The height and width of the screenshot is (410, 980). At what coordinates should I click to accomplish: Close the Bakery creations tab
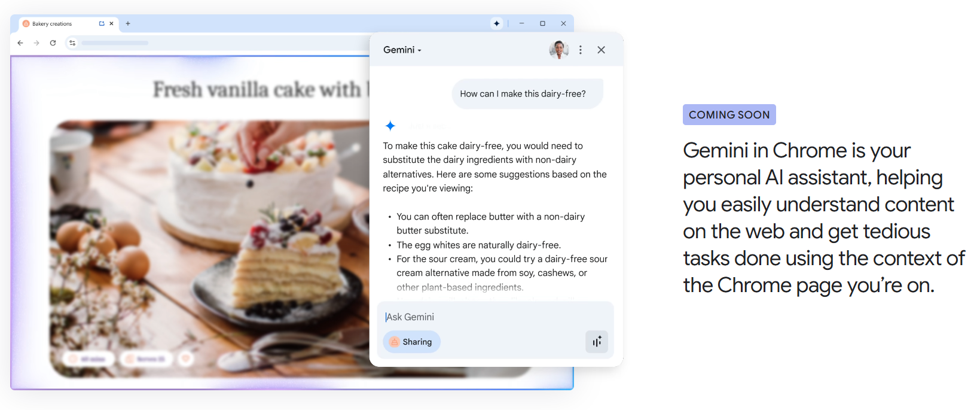coord(111,24)
